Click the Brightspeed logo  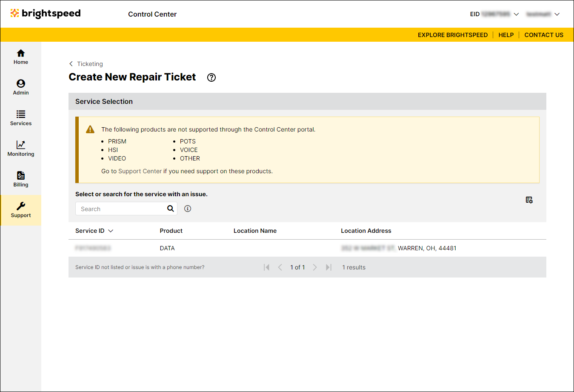pyautogui.click(x=46, y=14)
